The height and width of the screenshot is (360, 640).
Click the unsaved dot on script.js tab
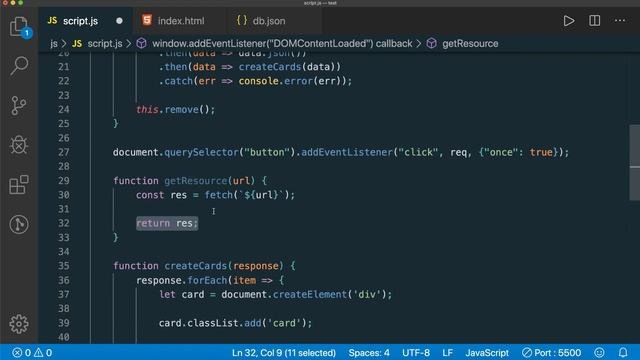pos(119,21)
